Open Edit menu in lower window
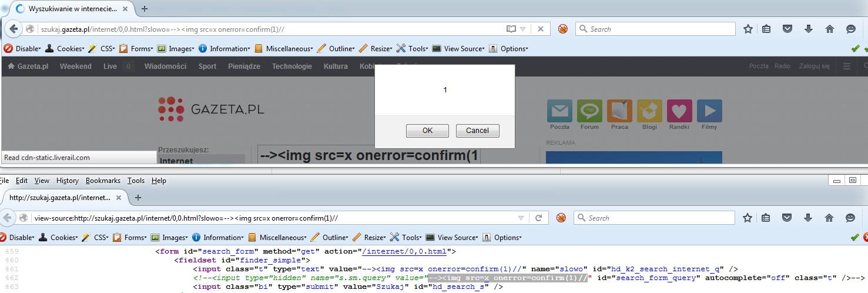868x293 pixels. (x=22, y=181)
